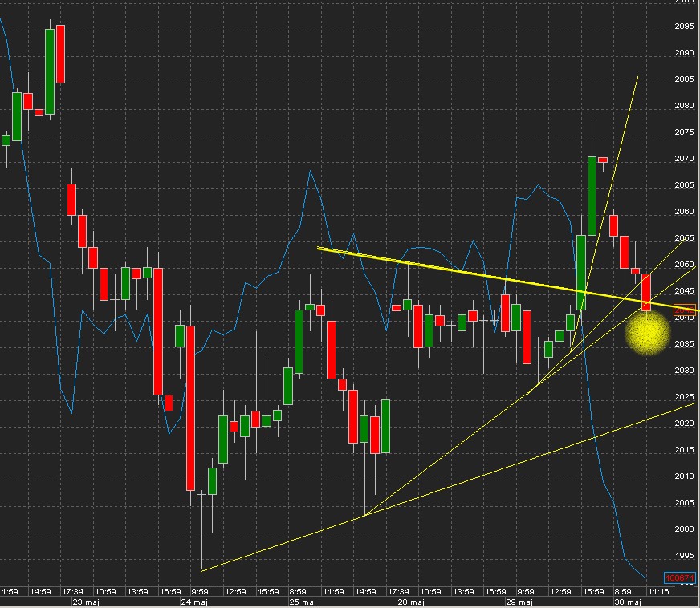700x608 pixels.
Task: Click the 30 maj date label
Action: (628, 602)
